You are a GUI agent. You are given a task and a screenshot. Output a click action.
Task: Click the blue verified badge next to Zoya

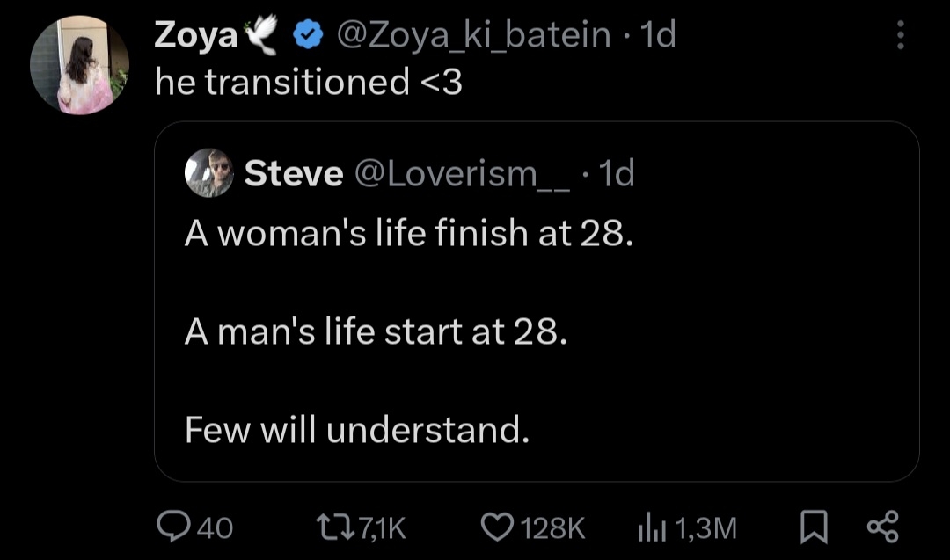[x=306, y=35]
